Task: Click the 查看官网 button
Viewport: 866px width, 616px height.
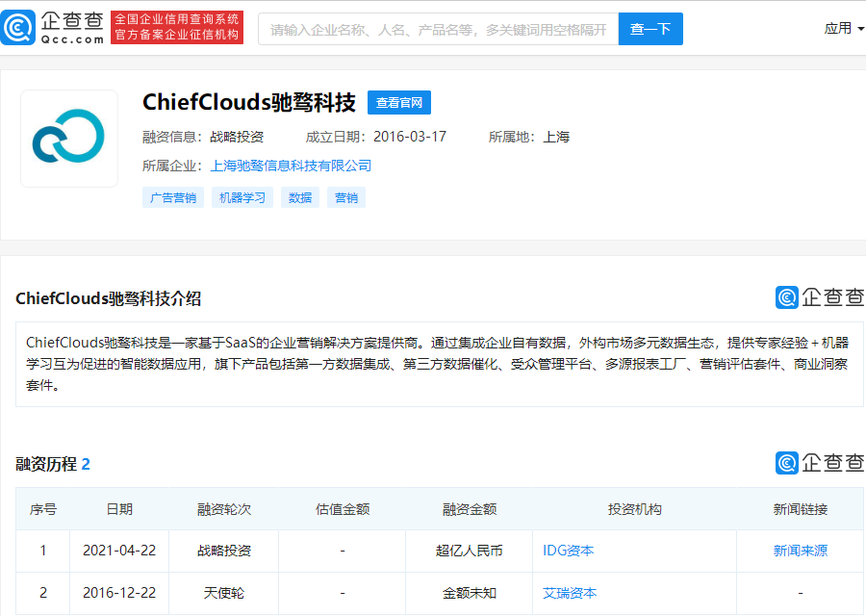Action: coord(398,103)
